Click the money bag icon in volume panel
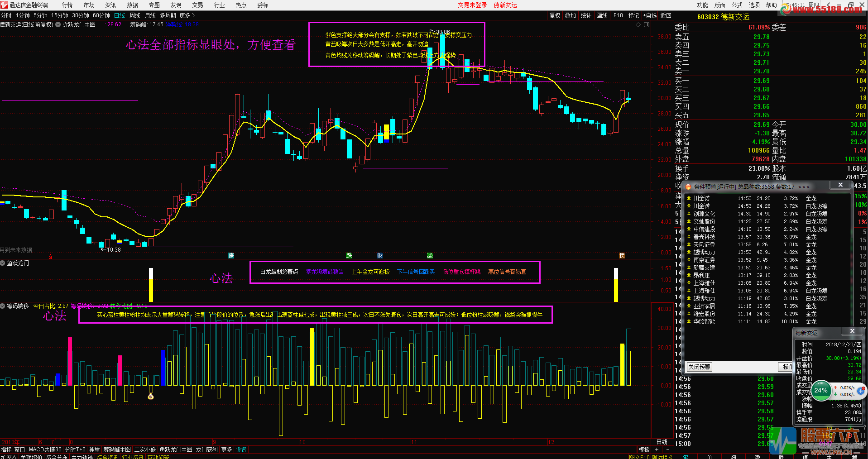 (x=151, y=397)
